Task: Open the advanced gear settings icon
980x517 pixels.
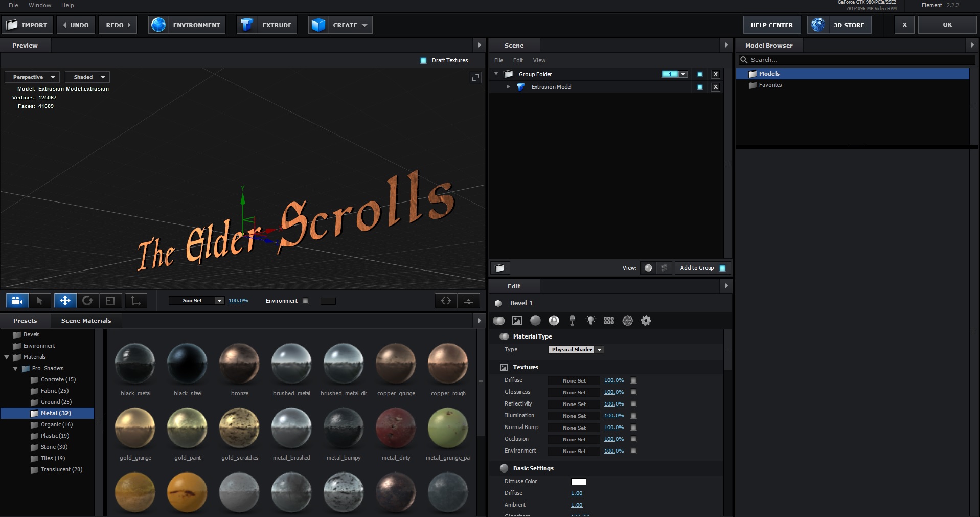Action: tap(646, 321)
